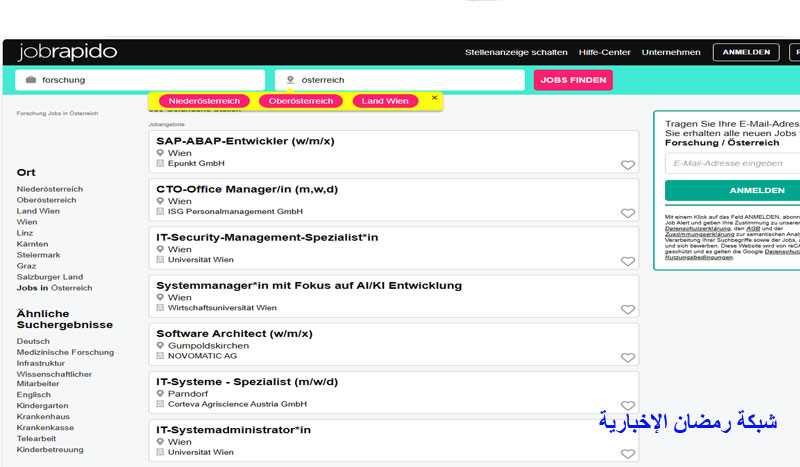Save the Software Architect job via heart

(x=627, y=358)
